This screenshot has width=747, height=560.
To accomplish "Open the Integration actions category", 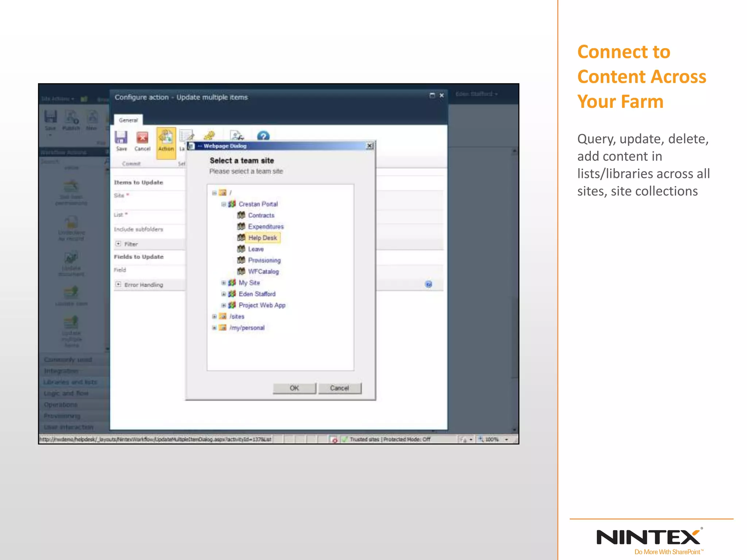I will pyautogui.click(x=74, y=371).
